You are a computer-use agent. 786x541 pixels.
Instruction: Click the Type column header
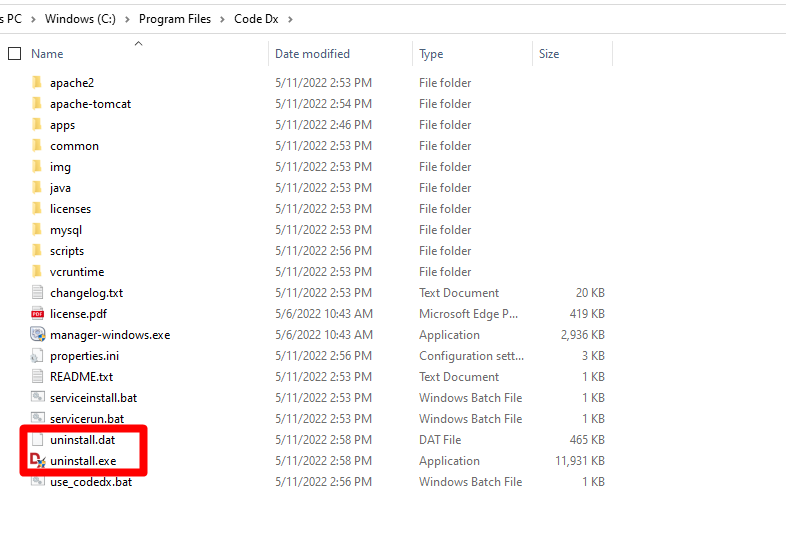click(431, 54)
